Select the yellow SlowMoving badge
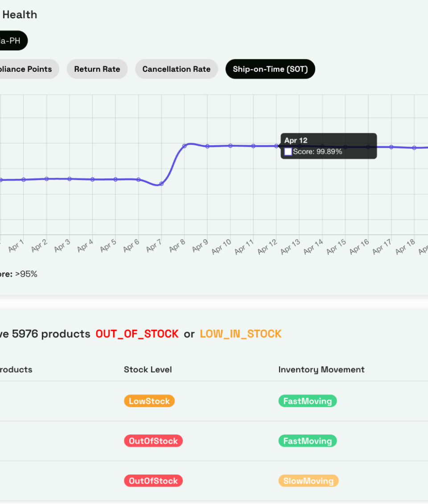This screenshot has width=428, height=504. [x=308, y=481]
